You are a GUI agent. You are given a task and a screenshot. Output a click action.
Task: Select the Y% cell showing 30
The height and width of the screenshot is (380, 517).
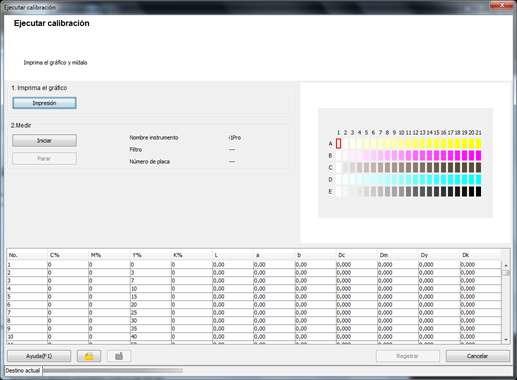(150, 321)
